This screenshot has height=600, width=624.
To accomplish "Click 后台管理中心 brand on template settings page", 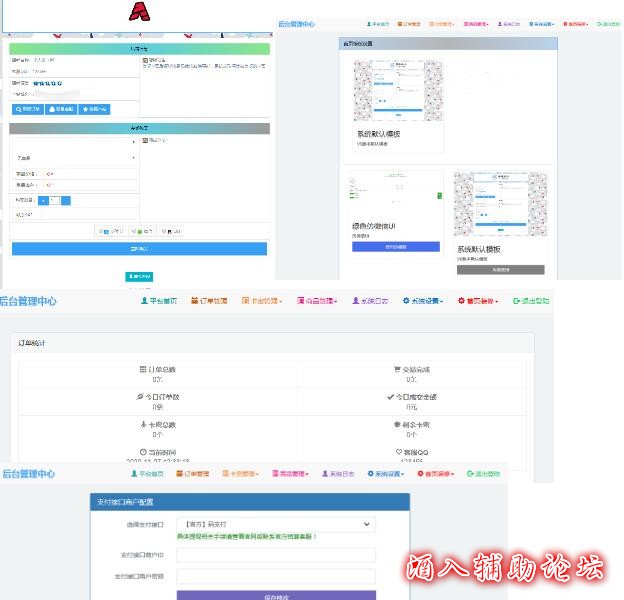I will (x=296, y=24).
